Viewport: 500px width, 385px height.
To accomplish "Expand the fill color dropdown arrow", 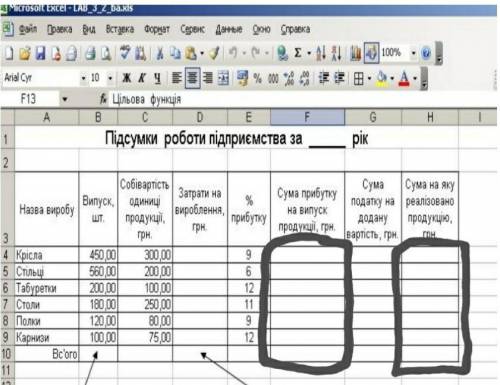I will point(392,79).
